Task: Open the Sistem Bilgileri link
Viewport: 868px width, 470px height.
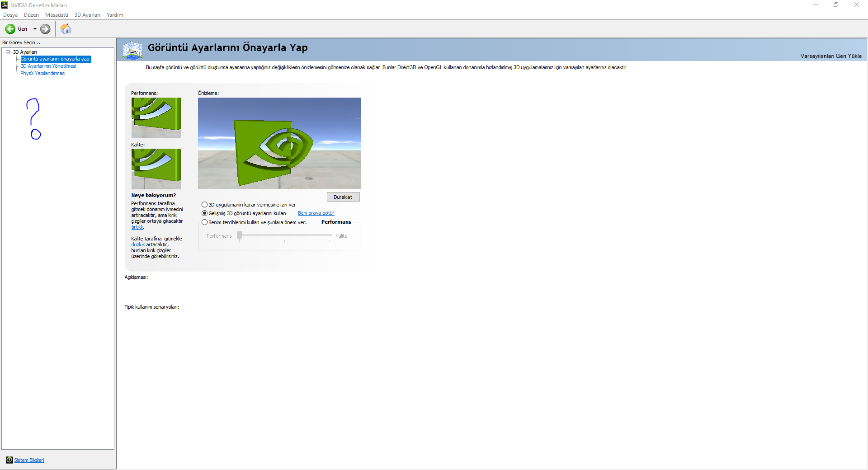Action: pyautogui.click(x=29, y=460)
